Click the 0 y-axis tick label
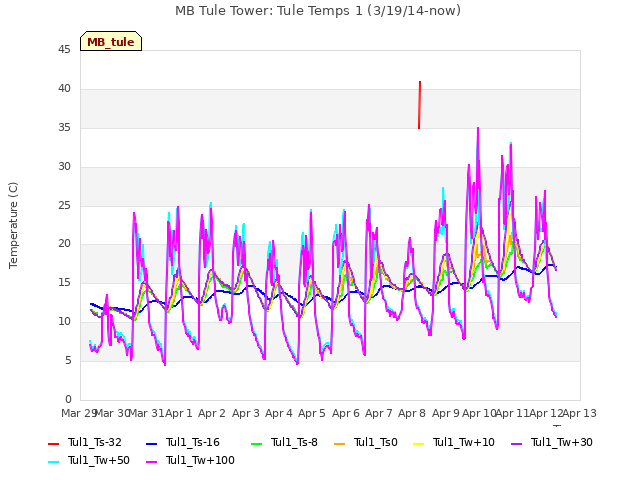The height and width of the screenshot is (480, 640). pos(68,399)
